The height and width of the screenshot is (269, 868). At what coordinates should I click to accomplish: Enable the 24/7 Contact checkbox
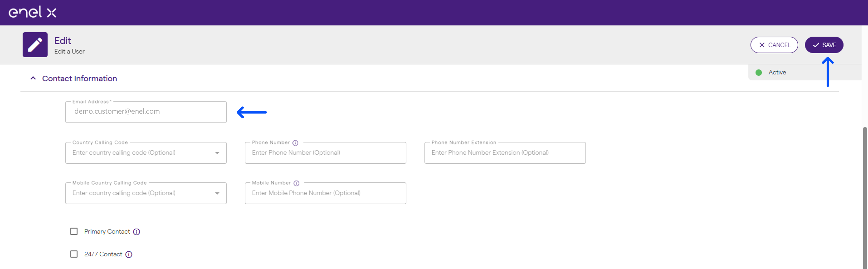[x=74, y=254]
